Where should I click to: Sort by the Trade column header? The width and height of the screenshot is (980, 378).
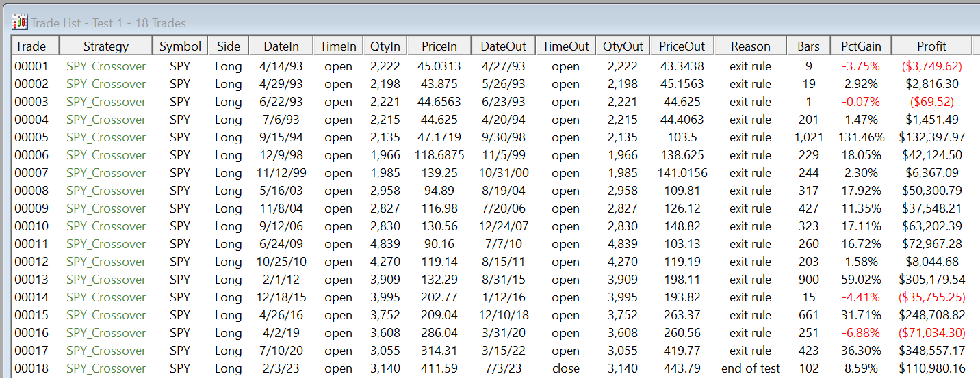coord(31,46)
